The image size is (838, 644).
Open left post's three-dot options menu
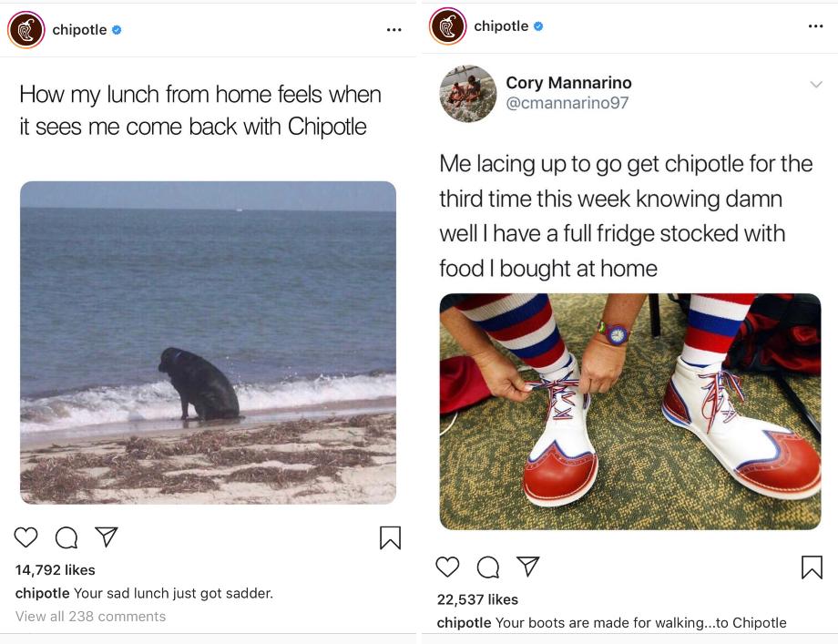[x=393, y=30]
